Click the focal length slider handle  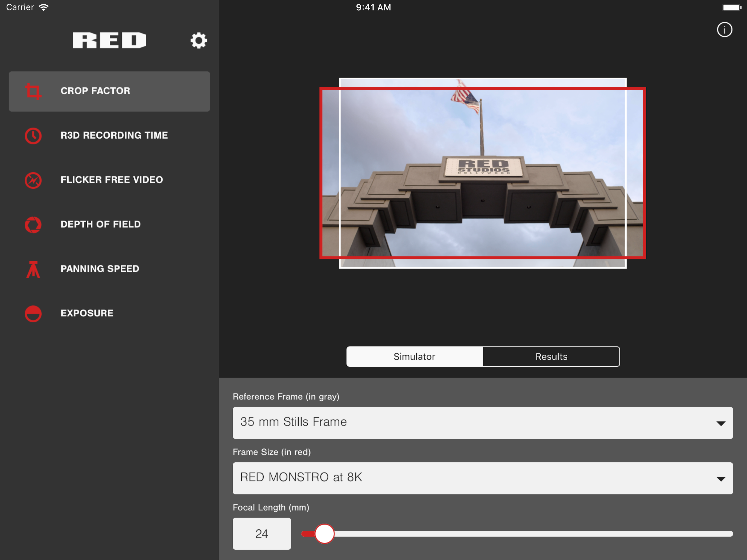(324, 534)
